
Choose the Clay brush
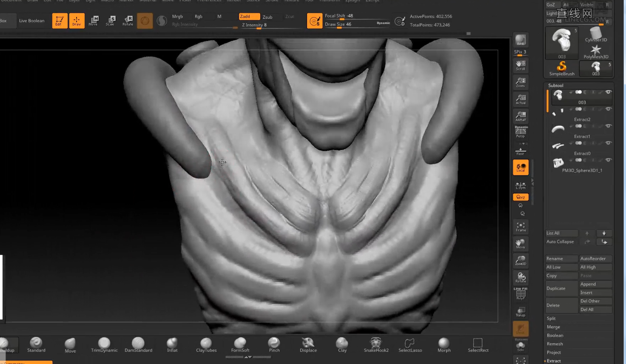(x=342, y=345)
